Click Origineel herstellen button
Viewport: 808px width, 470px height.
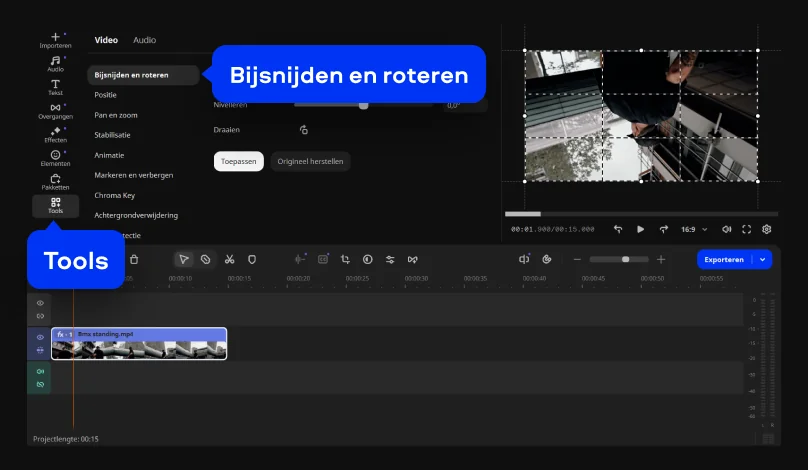click(310, 161)
